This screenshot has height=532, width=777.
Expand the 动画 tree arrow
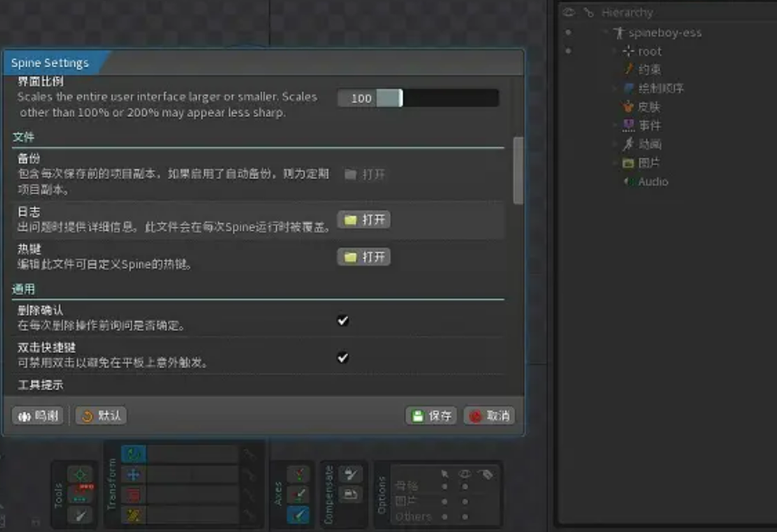pyautogui.click(x=615, y=144)
